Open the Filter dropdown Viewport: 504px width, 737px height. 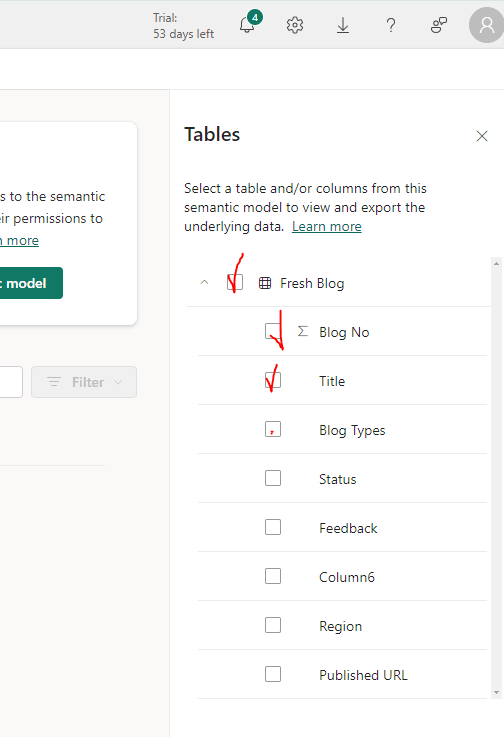pos(84,382)
